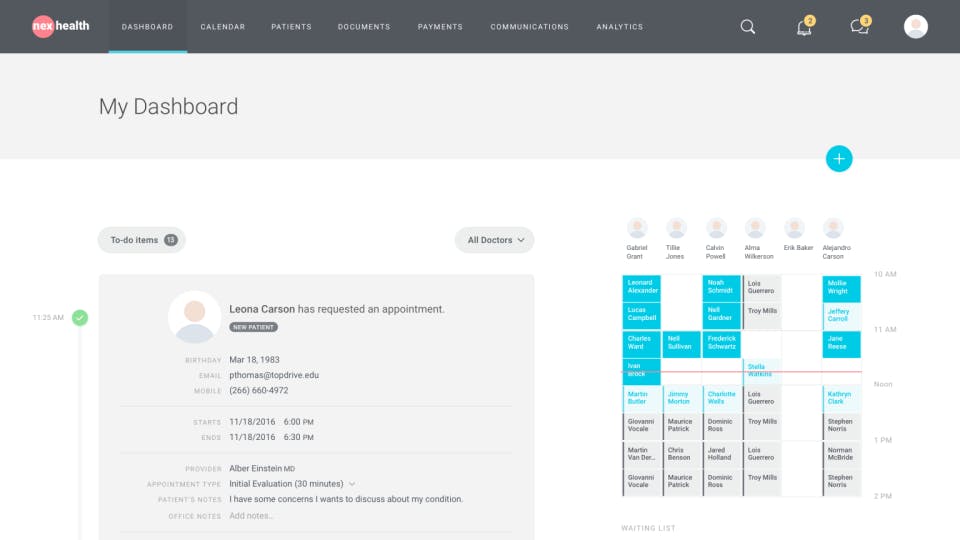The width and height of the screenshot is (960, 540).
Task: Select Alma Wilkerson doctor avatar
Action: click(755, 228)
